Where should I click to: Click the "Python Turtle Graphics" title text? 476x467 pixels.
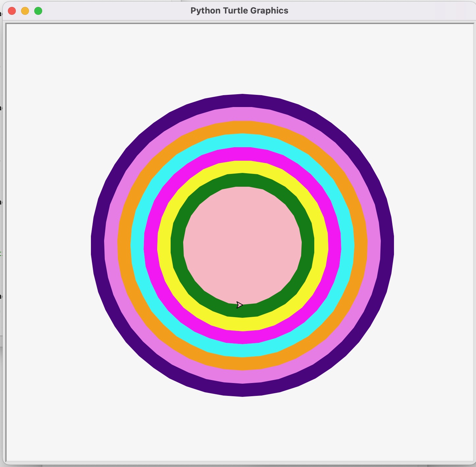(x=239, y=11)
